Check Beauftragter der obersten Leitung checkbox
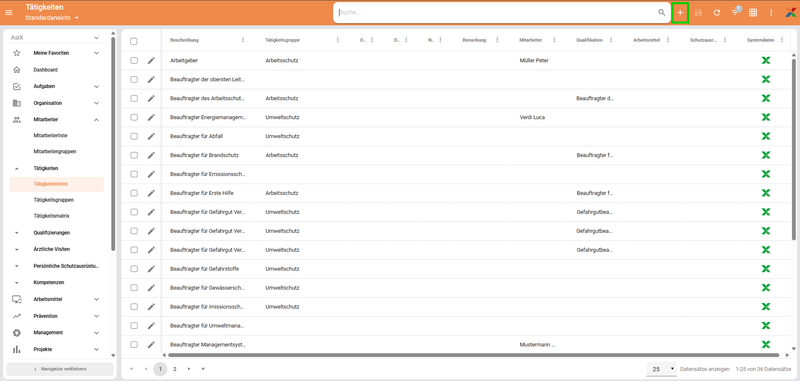This screenshot has width=800, height=381. click(134, 80)
